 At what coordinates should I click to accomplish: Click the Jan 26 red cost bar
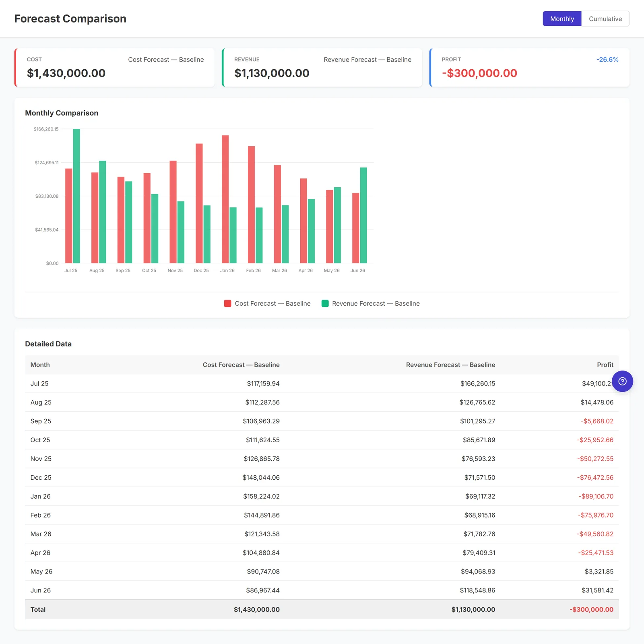[225, 199]
